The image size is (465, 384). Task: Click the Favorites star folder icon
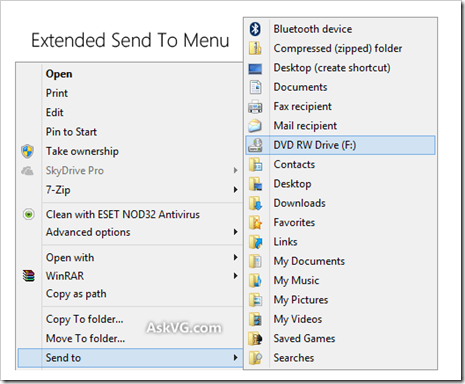pyautogui.click(x=256, y=223)
